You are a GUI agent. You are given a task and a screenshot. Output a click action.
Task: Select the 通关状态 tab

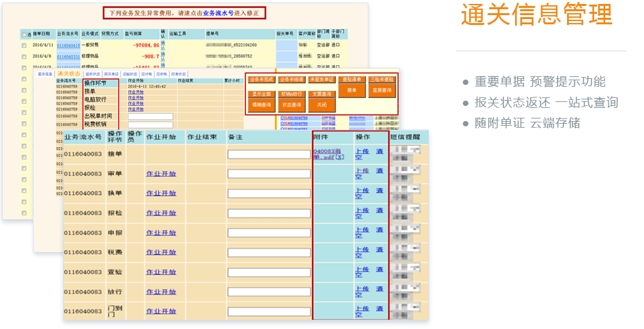click(x=68, y=74)
